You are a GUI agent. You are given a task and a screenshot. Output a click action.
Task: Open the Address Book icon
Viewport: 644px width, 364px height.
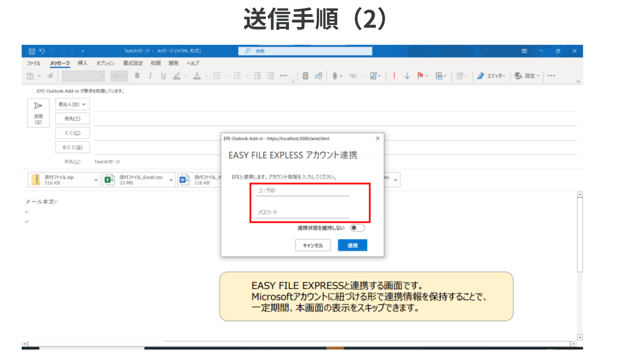[306, 76]
